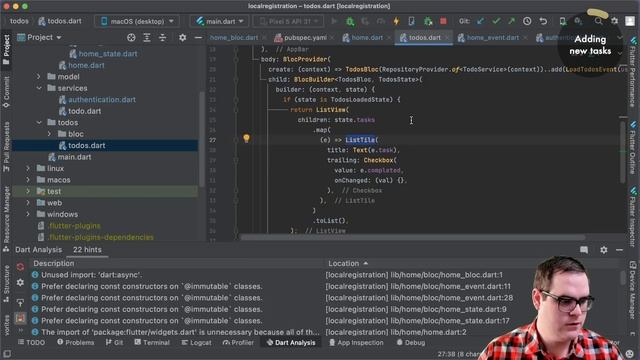This screenshot has width=640, height=360.
Task: Open the App Inspection tool window
Action: click(356, 343)
